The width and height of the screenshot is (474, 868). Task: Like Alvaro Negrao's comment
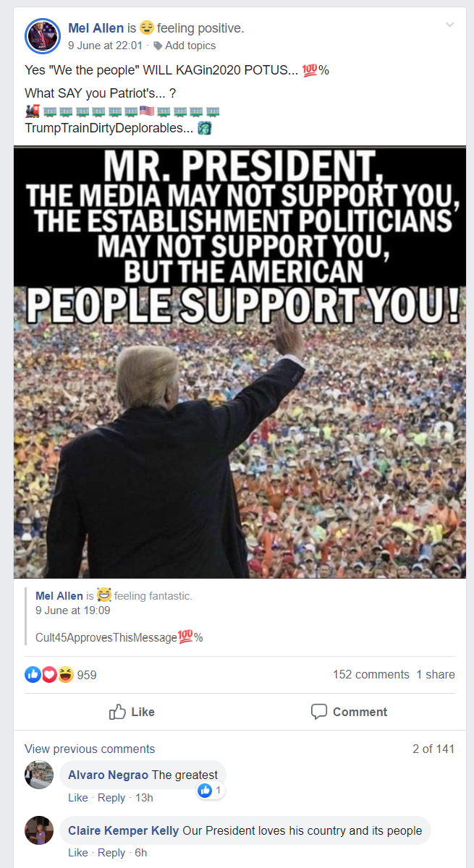pyautogui.click(x=77, y=797)
